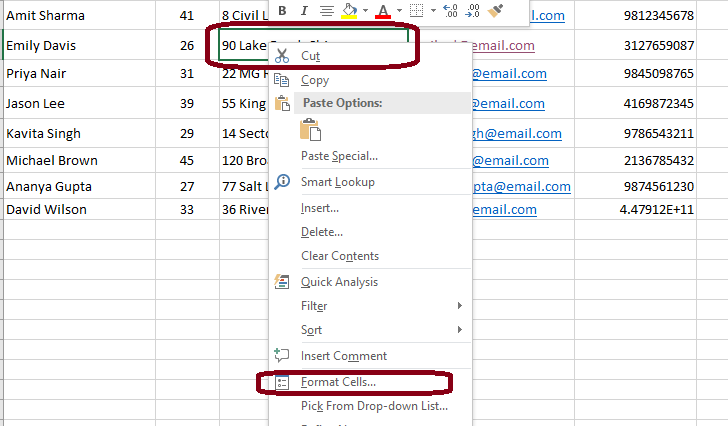Viewport: 728px width, 426px height.
Task: Choose Cut from the context menu
Action: pyautogui.click(x=311, y=56)
